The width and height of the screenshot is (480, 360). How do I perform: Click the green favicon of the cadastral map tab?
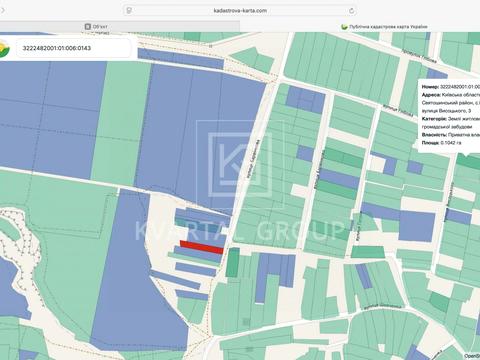(x=344, y=27)
